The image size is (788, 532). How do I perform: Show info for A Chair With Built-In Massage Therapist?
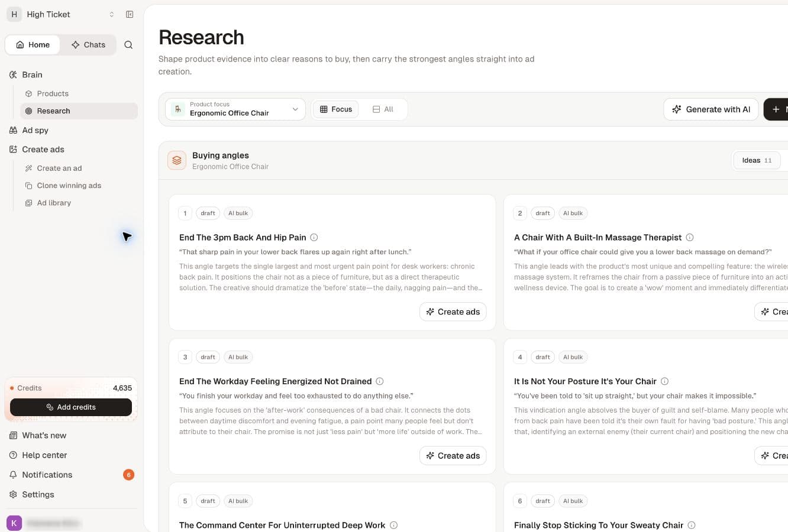(x=690, y=238)
